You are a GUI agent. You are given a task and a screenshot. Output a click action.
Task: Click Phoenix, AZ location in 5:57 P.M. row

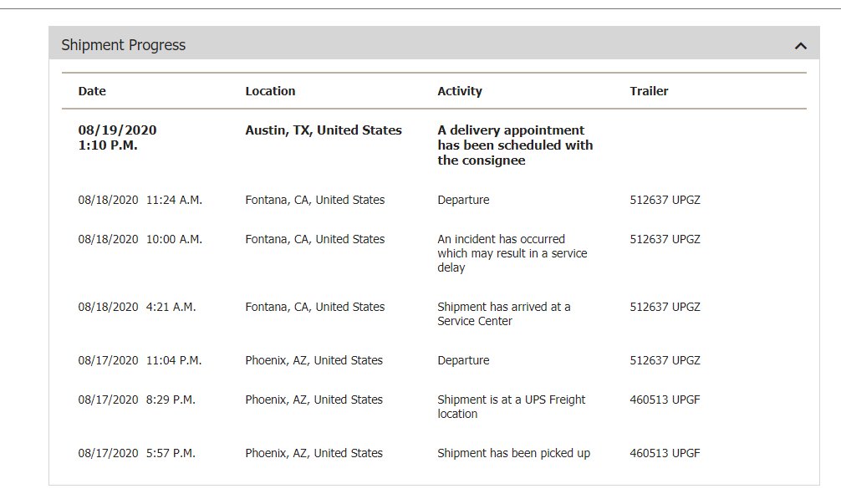pyautogui.click(x=314, y=454)
